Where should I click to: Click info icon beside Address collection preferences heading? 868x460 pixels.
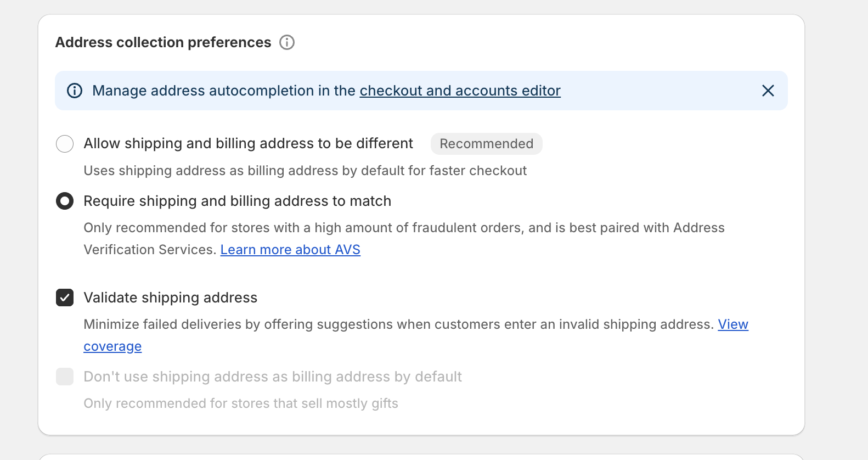287,42
